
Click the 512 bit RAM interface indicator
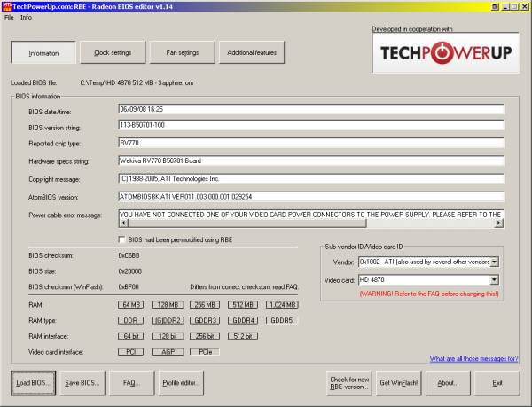243,336
